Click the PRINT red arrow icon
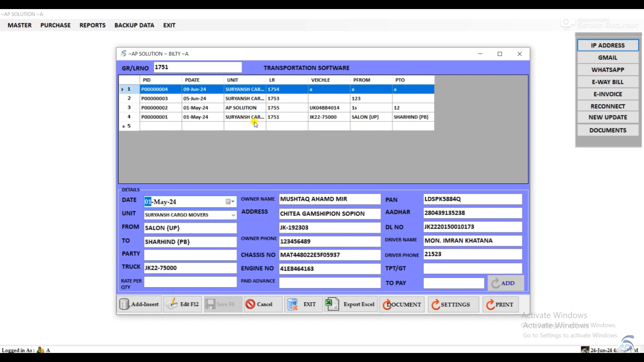Viewport: 644px width, 362px height. (490, 304)
